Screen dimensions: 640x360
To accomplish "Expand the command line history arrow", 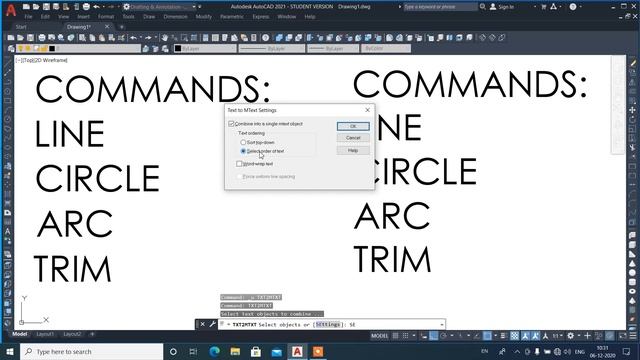I will pyautogui.click(x=442, y=324).
